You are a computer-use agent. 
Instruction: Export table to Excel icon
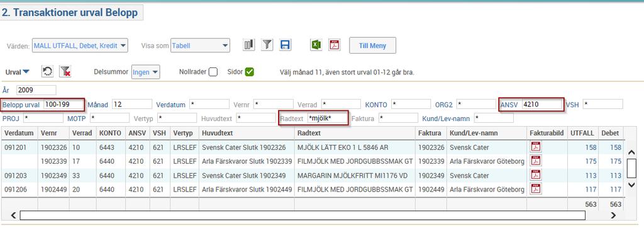(316, 45)
